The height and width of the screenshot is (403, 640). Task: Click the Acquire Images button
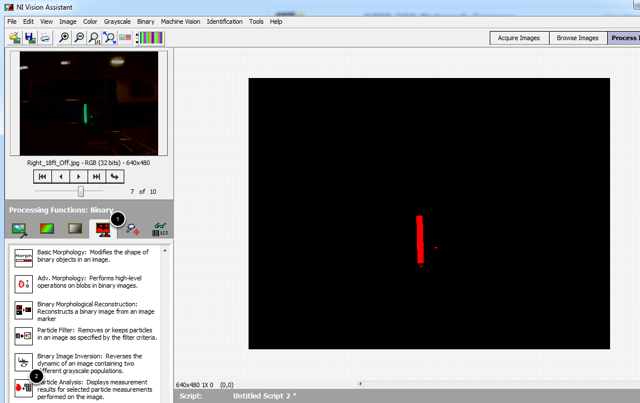pyautogui.click(x=519, y=38)
